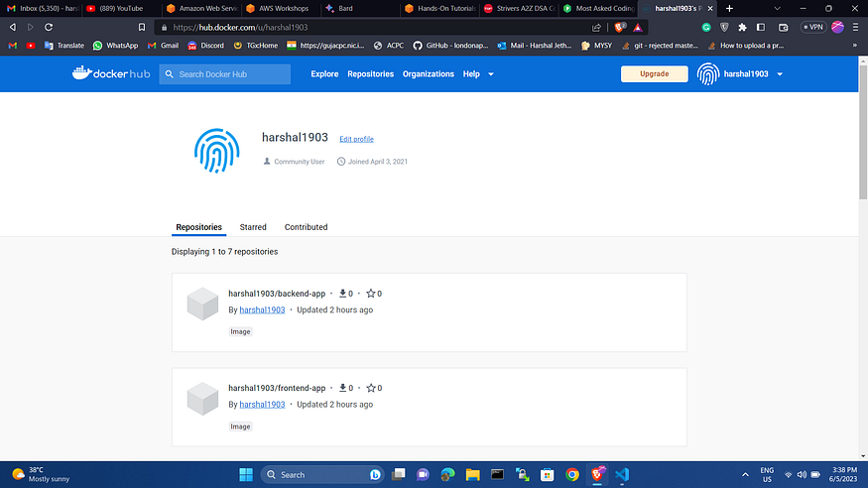Switch to the AWS Workshops browser tab
The width and height of the screenshot is (868, 488).
point(281,8)
